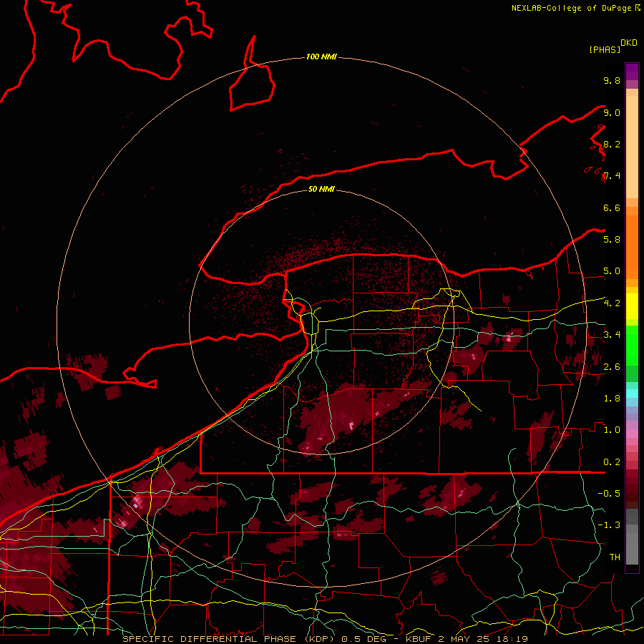
Task: Click the 2.6 value on the legend
Action: 612,367
